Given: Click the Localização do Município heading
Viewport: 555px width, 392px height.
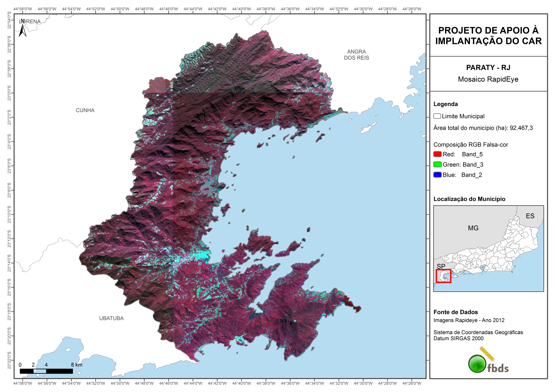Looking at the screenshot, I should [469, 199].
